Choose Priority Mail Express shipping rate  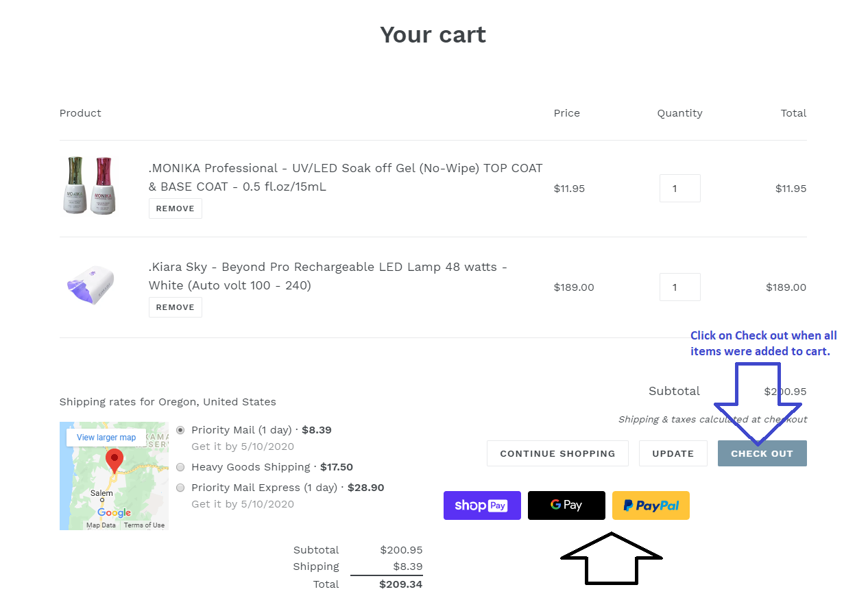[180, 488]
